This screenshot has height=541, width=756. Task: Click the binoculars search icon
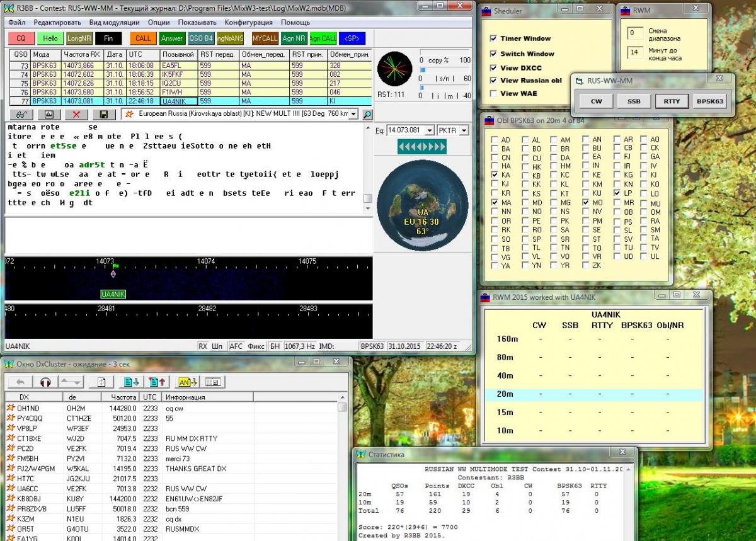click(21, 115)
